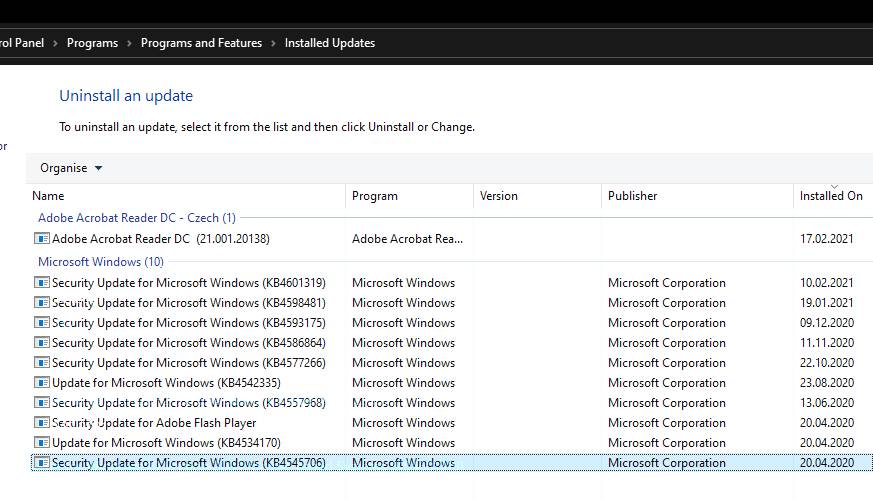Click the icon for KB4593175 update
Screen dimensions: 873x500
tap(42, 322)
